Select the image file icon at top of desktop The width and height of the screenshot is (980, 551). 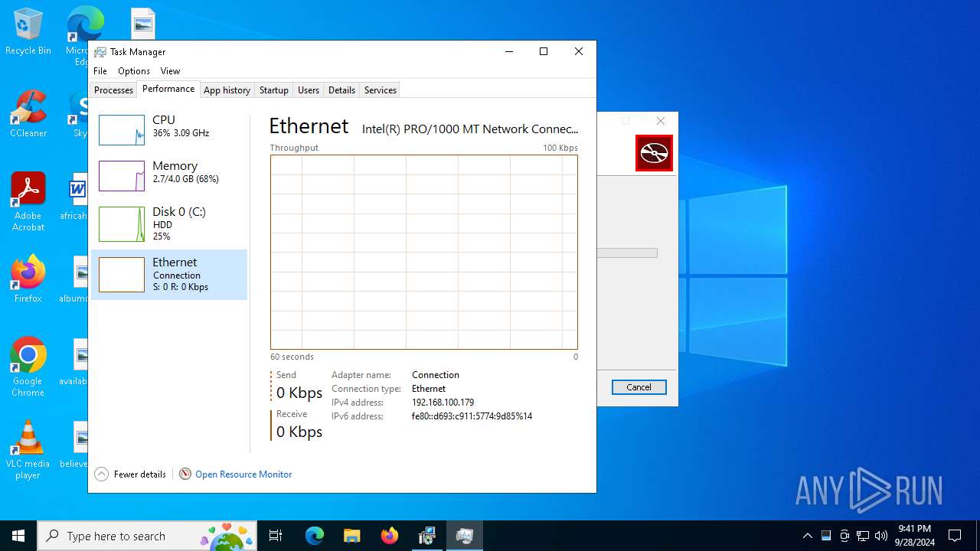point(143,23)
